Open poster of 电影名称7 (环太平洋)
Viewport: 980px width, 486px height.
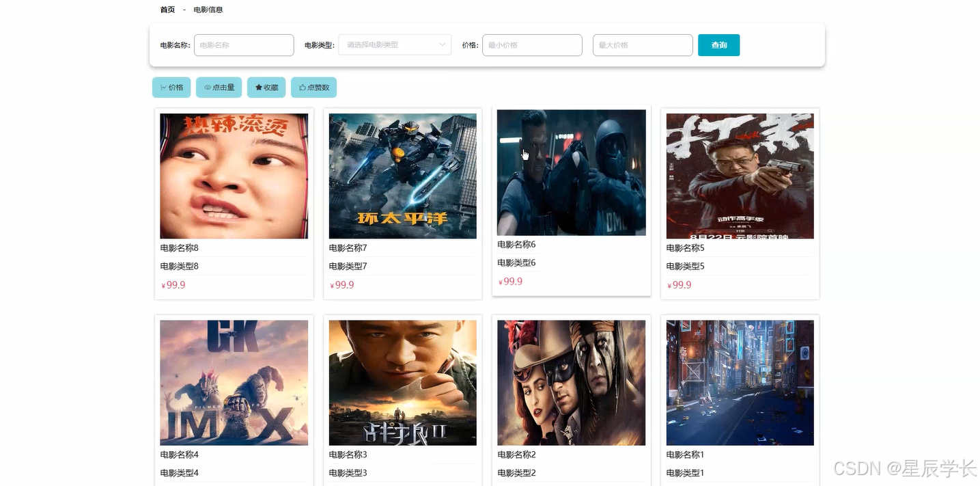(x=403, y=176)
